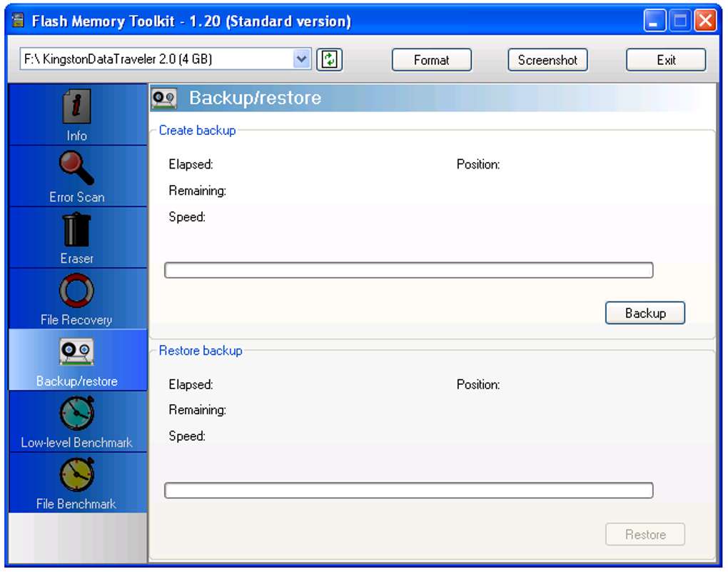The width and height of the screenshot is (728, 572).
Task: Open the File Benchmark stopwatch icon
Action: pos(76,474)
